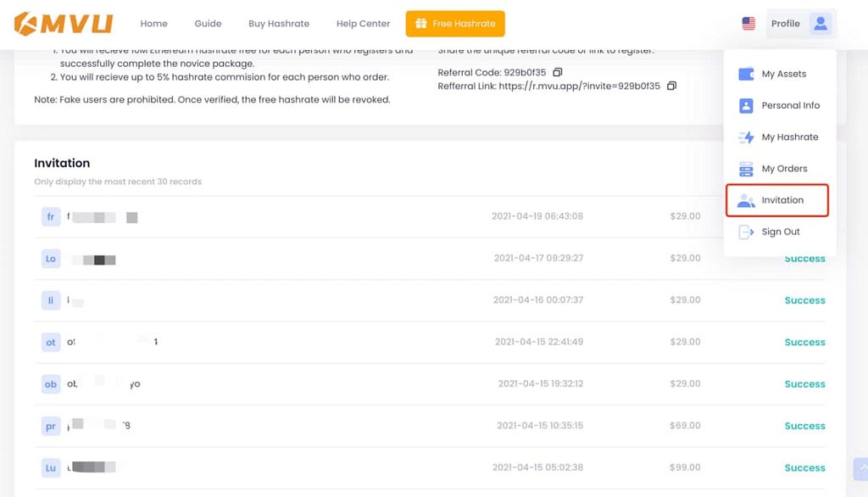The height and width of the screenshot is (497, 868).
Task: Change language via the US flag icon
Action: pos(748,23)
